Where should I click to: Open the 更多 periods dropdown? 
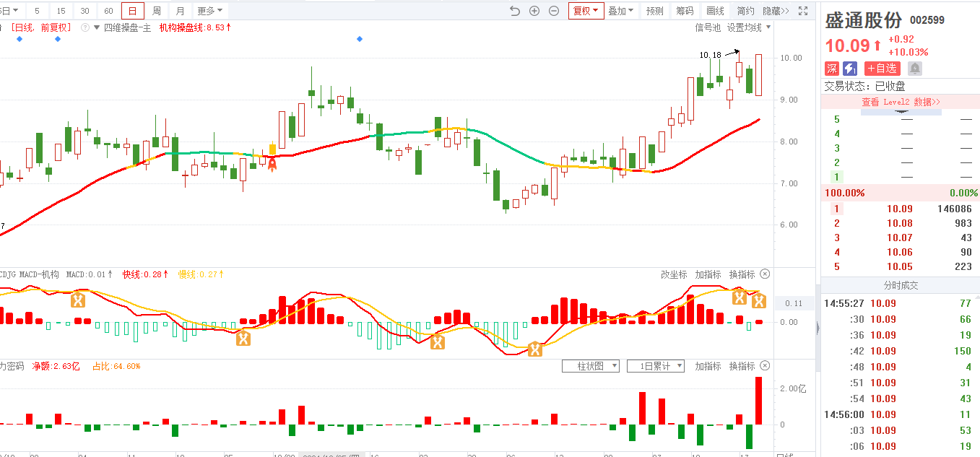210,11
